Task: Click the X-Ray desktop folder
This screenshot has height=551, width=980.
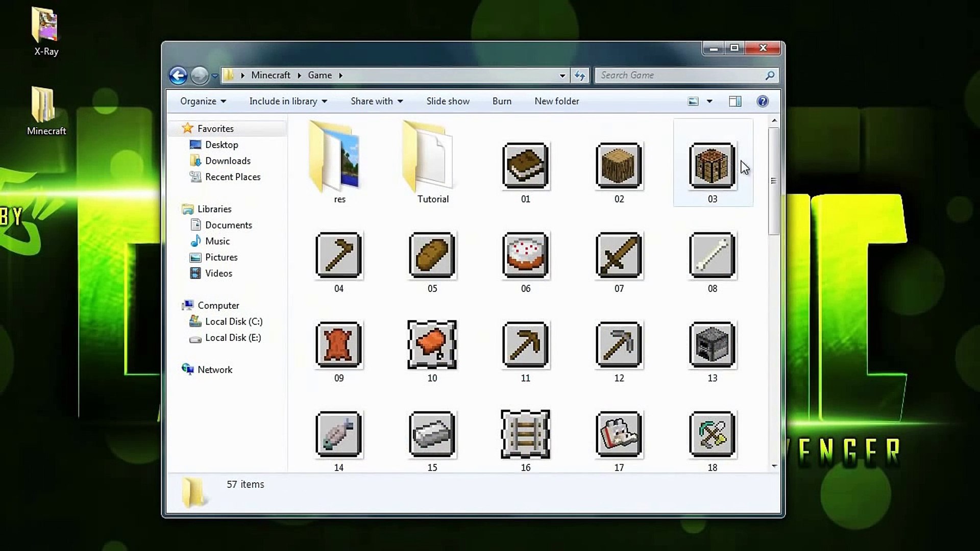Action: pyautogui.click(x=46, y=32)
